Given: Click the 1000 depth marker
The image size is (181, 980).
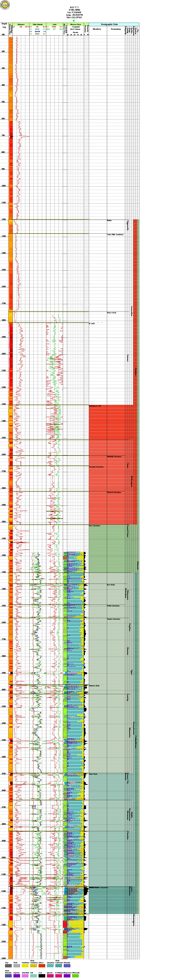Looking at the screenshot, I should [4, 186].
